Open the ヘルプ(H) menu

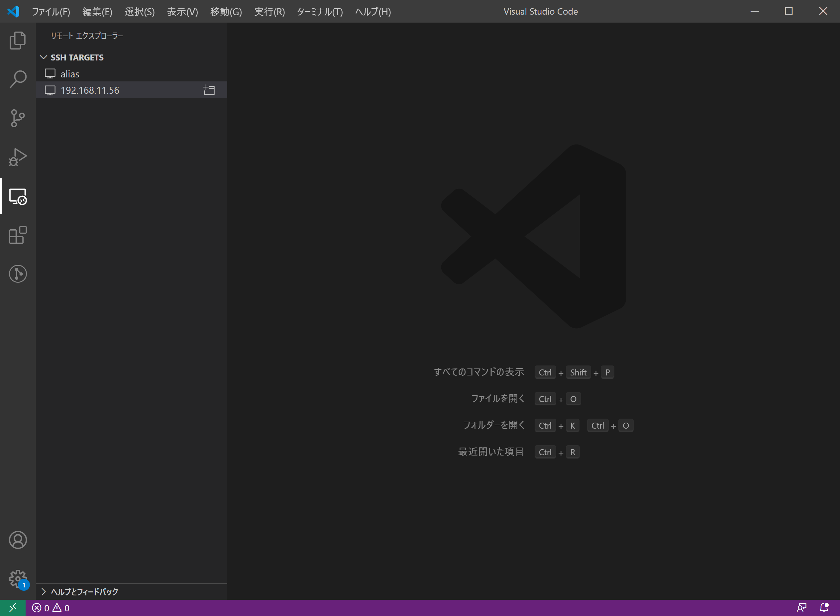pyautogui.click(x=373, y=12)
